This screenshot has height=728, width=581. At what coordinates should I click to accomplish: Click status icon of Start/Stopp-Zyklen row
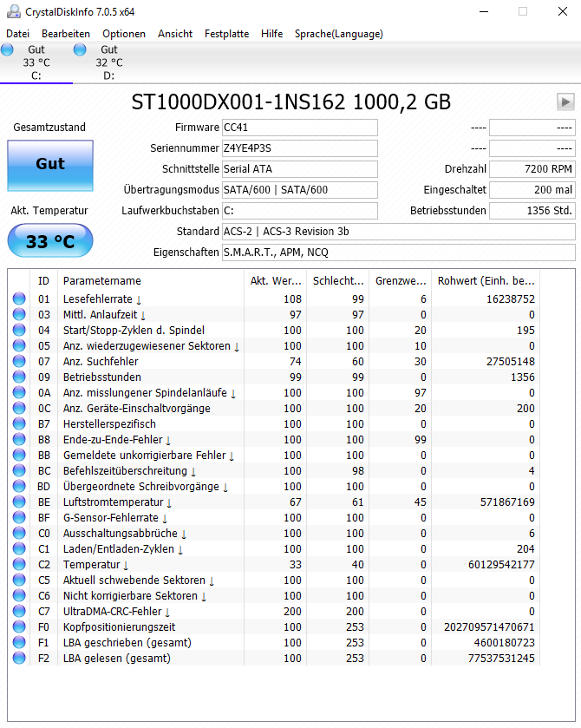coord(19,330)
